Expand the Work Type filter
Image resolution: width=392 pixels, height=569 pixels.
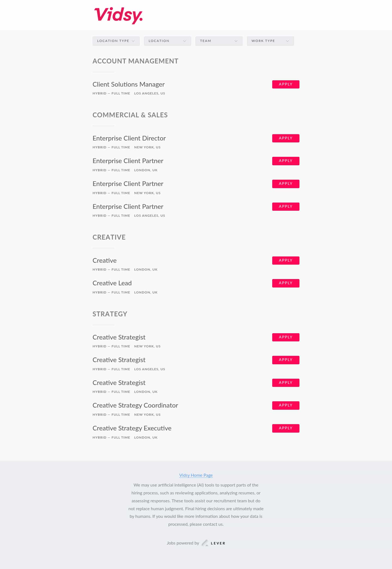pyautogui.click(x=270, y=41)
